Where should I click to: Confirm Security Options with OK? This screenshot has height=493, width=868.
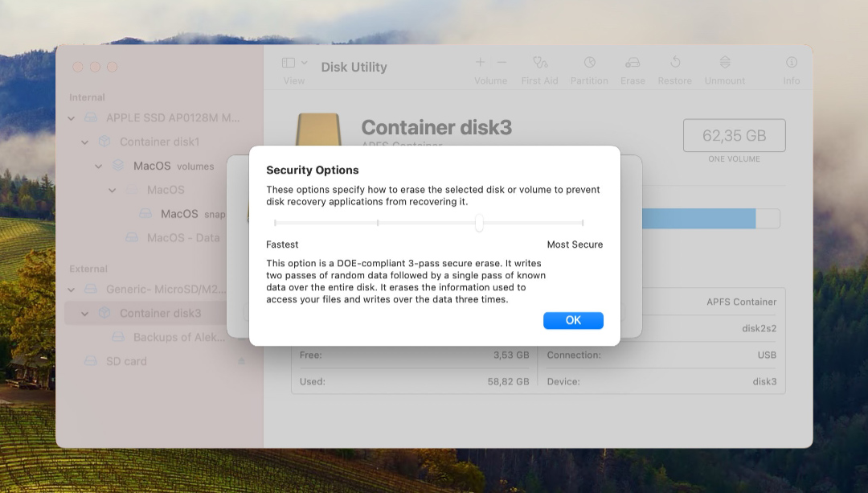click(573, 320)
